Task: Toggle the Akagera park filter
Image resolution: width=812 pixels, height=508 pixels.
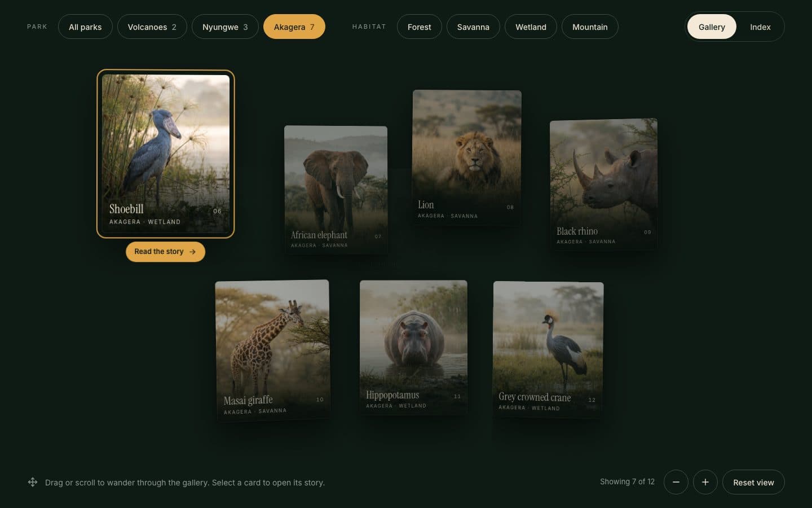Action: click(x=294, y=27)
